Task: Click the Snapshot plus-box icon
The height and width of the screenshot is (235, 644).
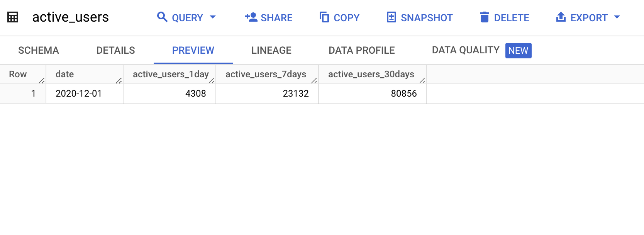Action: click(x=391, y=17)
